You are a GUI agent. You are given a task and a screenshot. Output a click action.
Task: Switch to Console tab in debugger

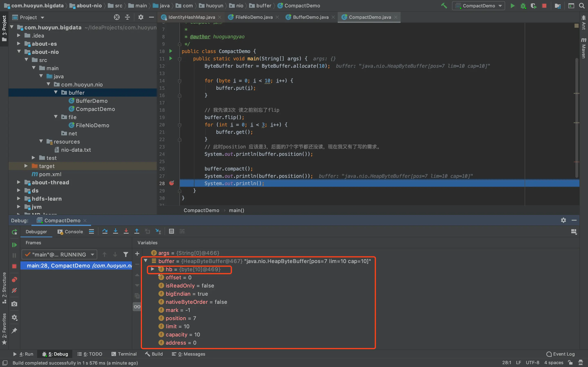click(x=70, y=232)
